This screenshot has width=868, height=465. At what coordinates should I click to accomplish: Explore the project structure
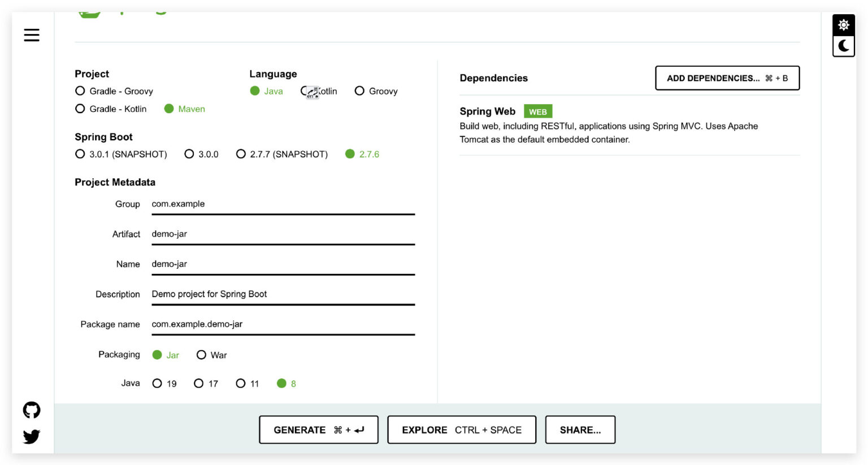click(461, 429)
